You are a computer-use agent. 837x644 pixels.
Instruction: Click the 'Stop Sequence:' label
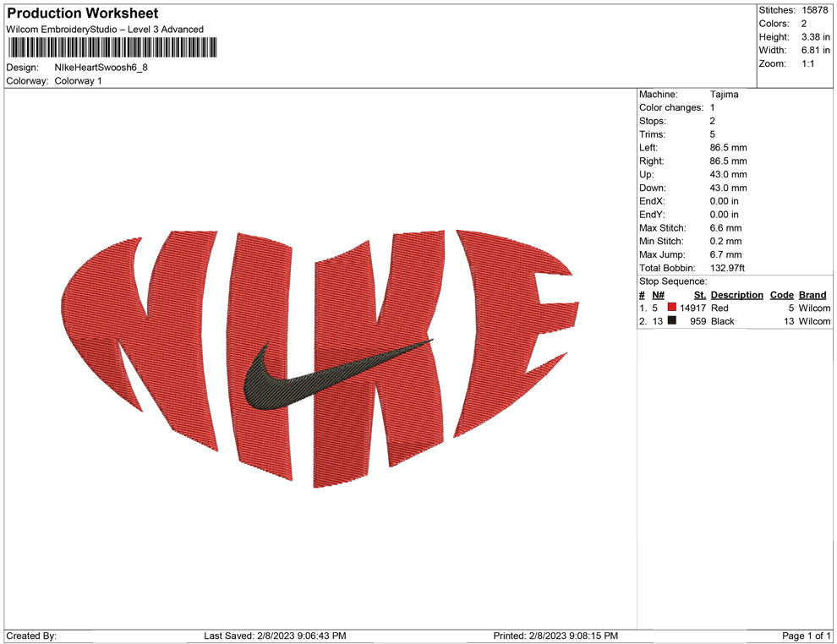tap(673, 281)
